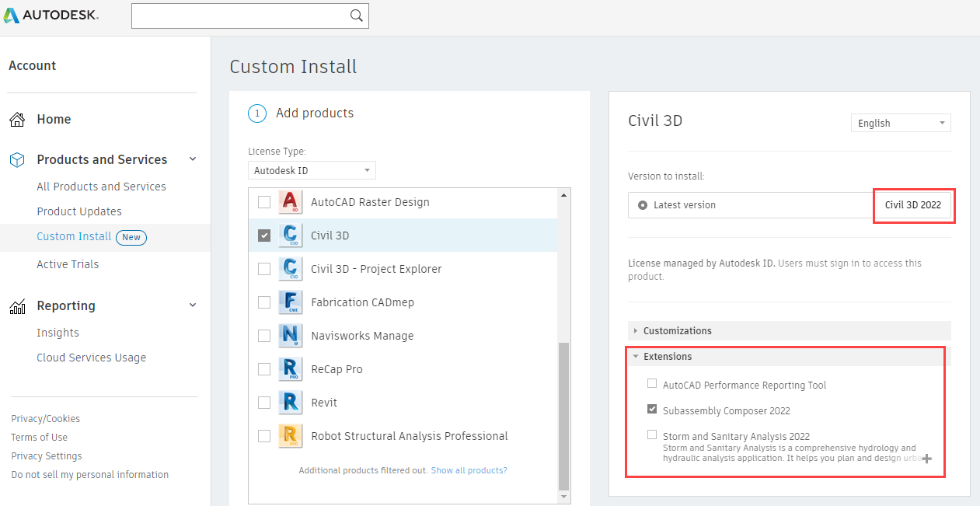This screenshot has height=506, width=980.
Task: Open Active Trials page
Action: point(68,264)
